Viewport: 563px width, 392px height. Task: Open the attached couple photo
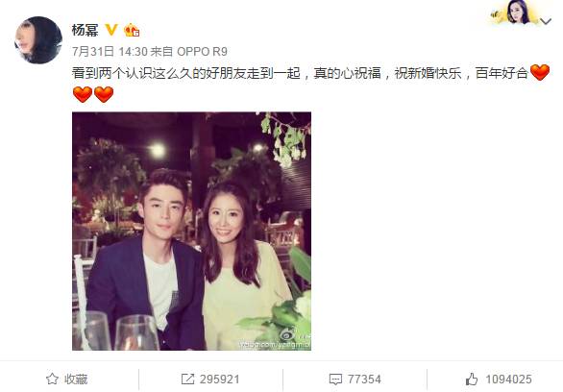(192, 232)
